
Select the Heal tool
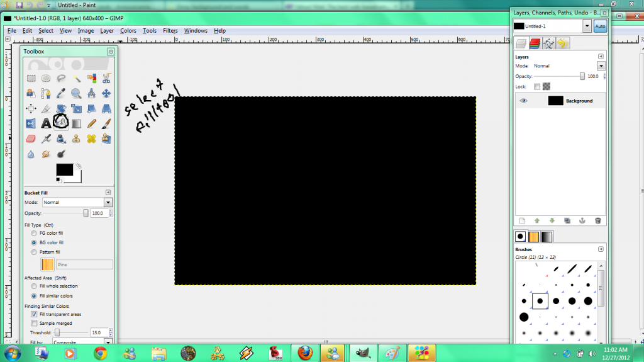click(91, 139)
